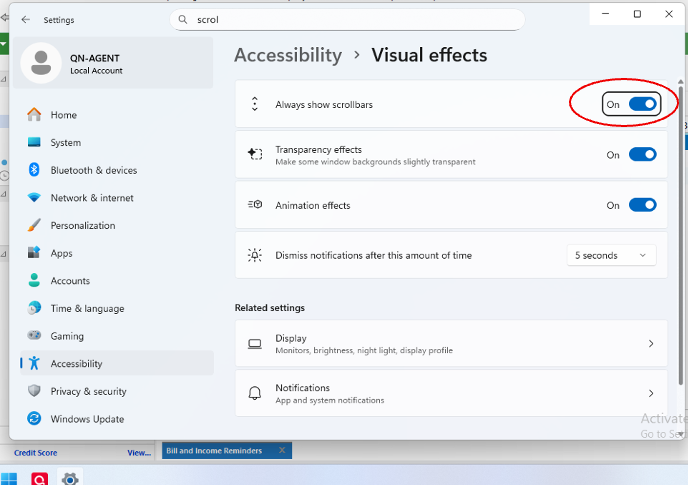
Task: Click the Network & internet wifi icon
Action: (x=34, y=198)
